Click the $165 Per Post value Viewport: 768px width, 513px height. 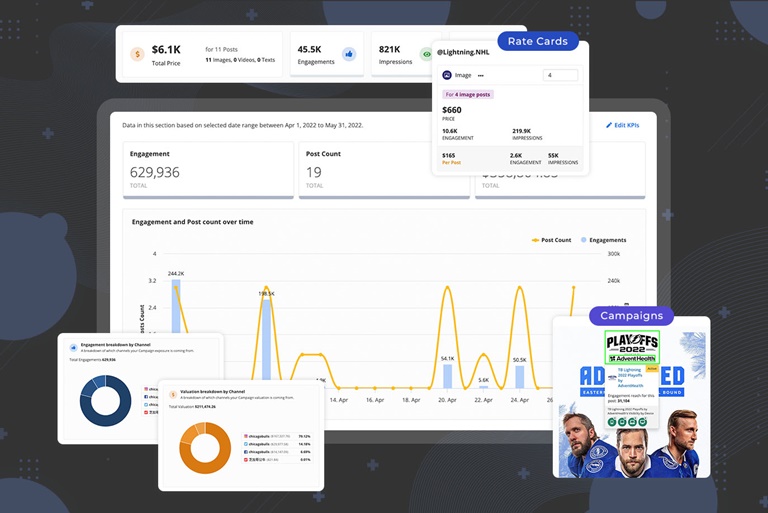click(x=449, y=155)
